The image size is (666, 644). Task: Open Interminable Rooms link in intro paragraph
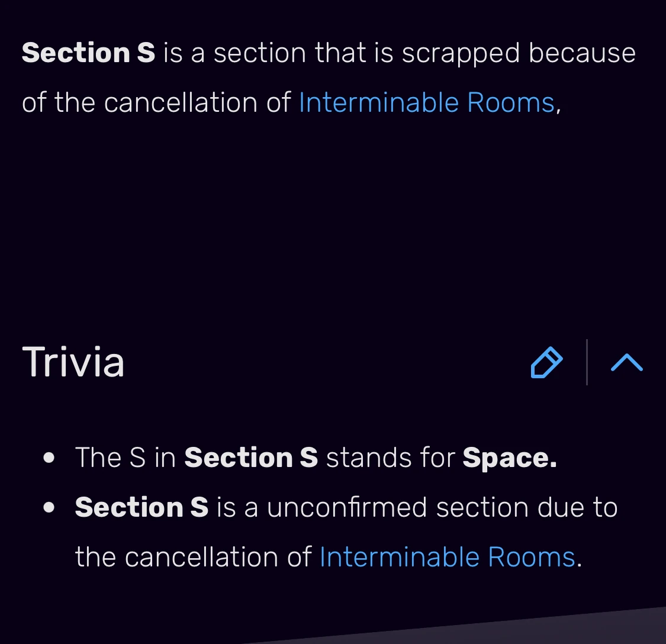pos(426,102)
